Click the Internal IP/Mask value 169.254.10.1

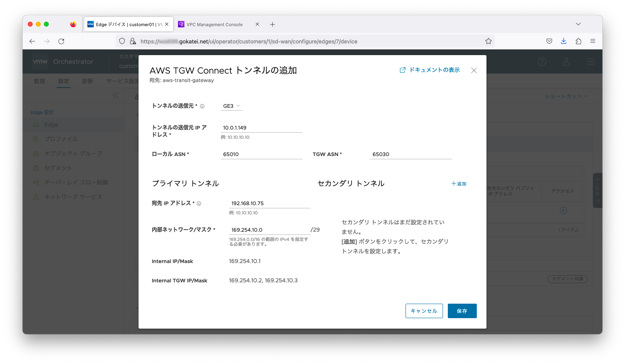click(245, 261)
